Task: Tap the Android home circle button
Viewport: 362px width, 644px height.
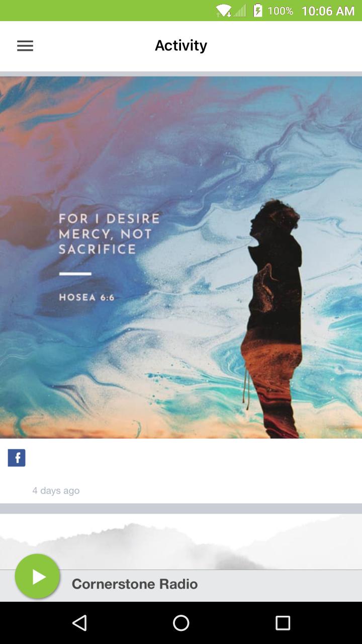Action: click(x=181, y=623)
